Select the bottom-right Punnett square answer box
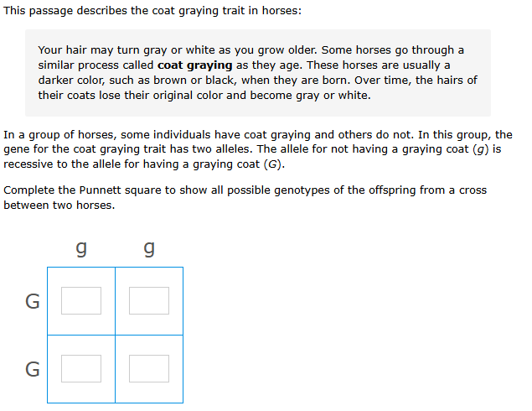 149,368
